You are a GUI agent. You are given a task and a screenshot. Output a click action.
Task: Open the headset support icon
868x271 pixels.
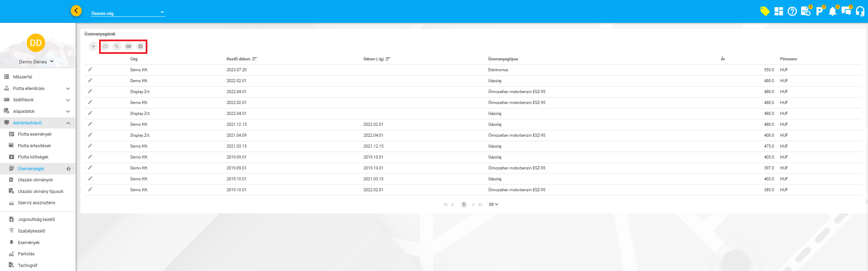[860, 12]
